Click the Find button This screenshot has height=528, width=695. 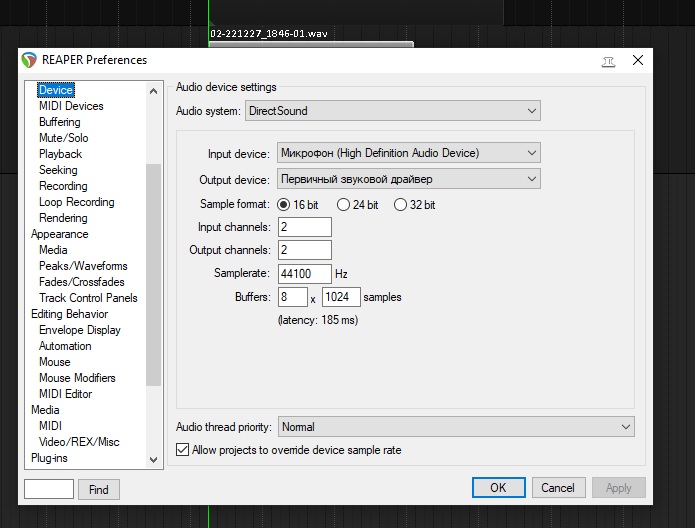pyautogui.click(x=99, y=489)
